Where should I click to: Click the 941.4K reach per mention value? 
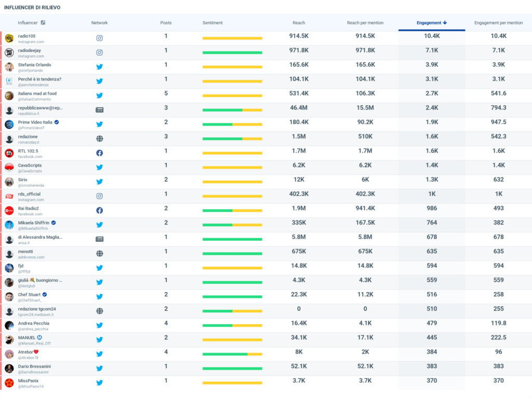point(365,208)
